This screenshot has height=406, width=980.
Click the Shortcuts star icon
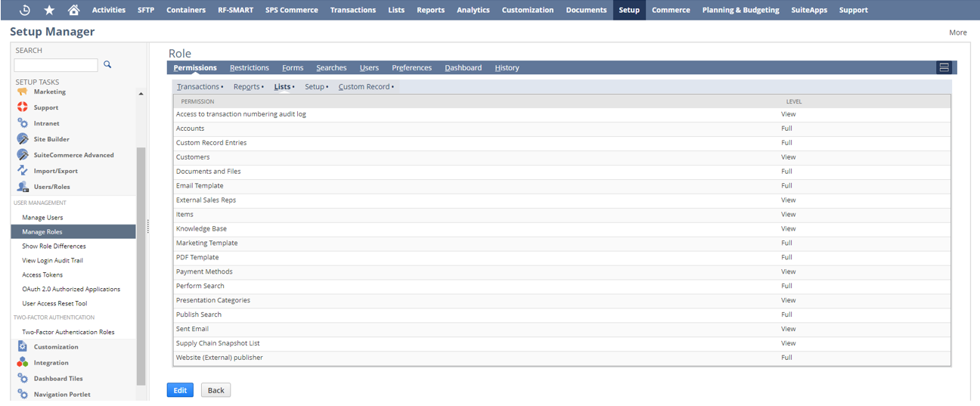pyautogui.click(x=49, y=10)
